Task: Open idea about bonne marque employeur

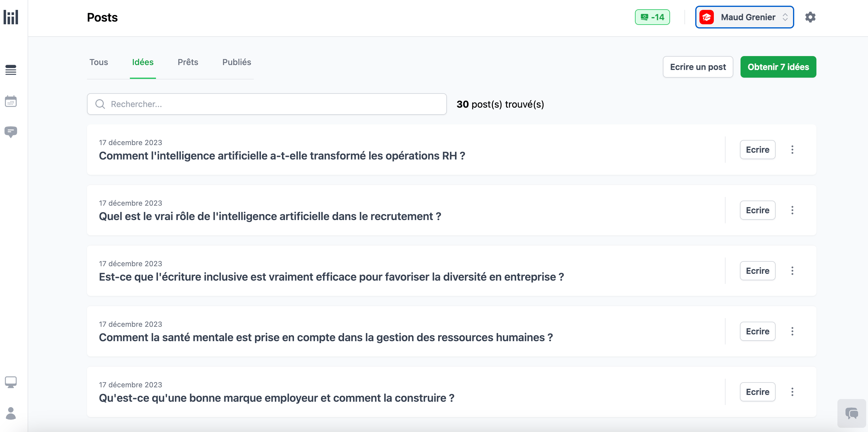Action: (276, 398)
